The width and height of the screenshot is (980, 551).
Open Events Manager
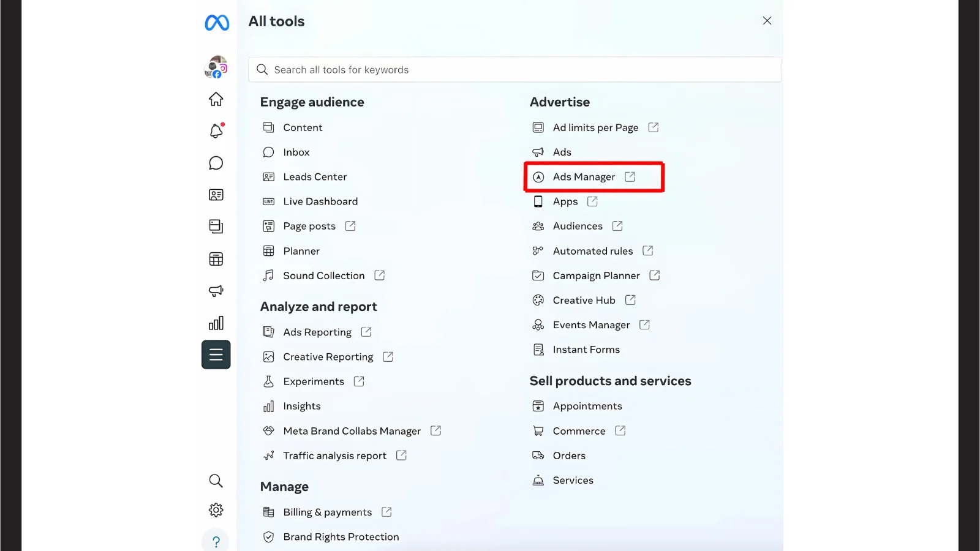[x=591, y=325]
